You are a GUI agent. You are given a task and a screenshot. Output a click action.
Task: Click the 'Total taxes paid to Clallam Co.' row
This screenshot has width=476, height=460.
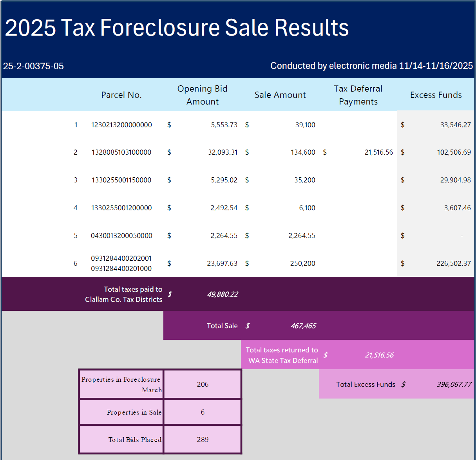pos(133,294)
